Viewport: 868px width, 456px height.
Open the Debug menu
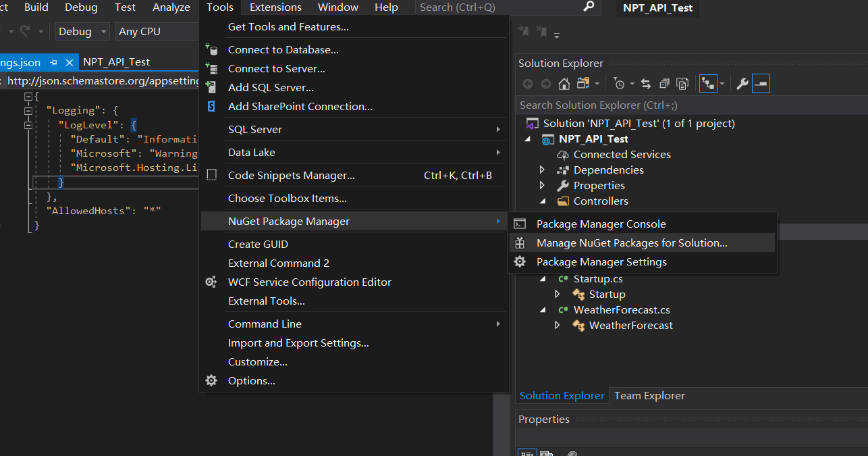[x=81, y=7]
